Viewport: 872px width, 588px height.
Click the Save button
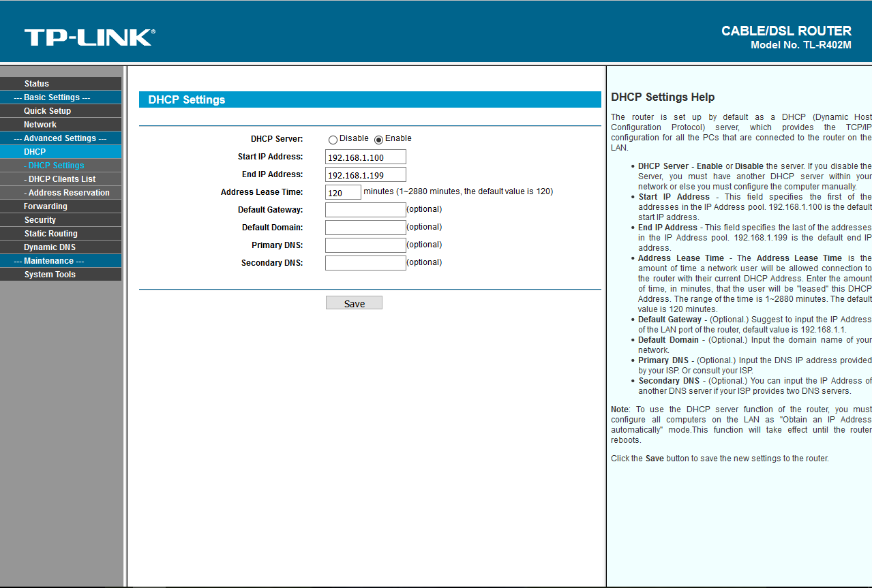354,303
